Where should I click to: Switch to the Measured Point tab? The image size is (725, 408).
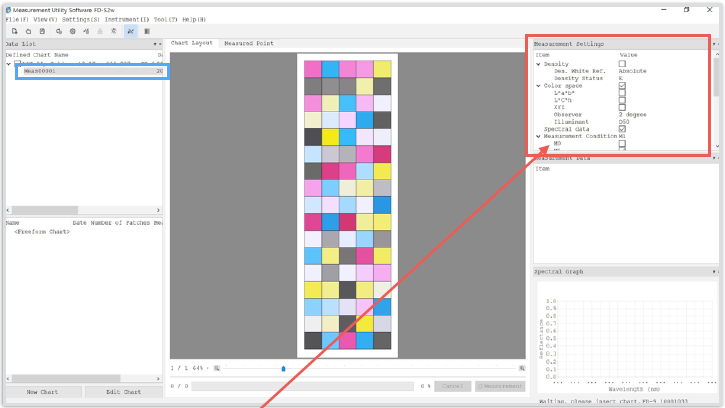tap(248, 44)
